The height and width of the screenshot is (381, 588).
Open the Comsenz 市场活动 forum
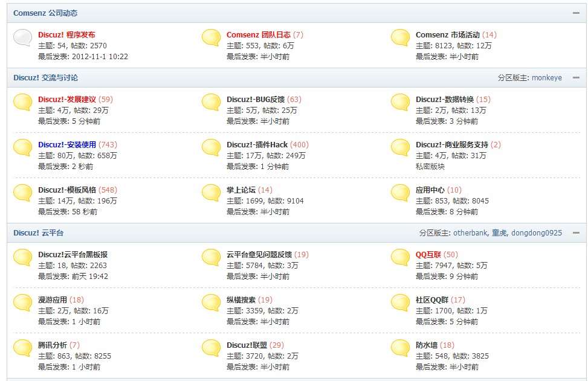(447, 35)
